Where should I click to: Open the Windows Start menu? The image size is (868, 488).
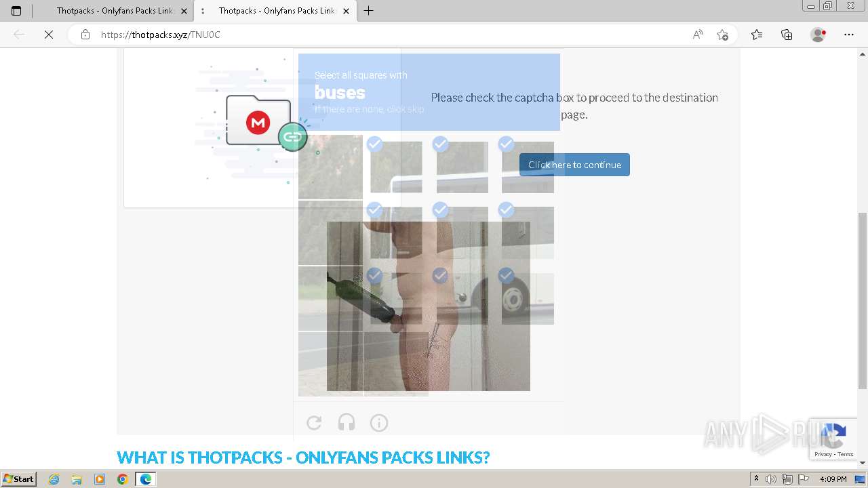click(18, 479)
